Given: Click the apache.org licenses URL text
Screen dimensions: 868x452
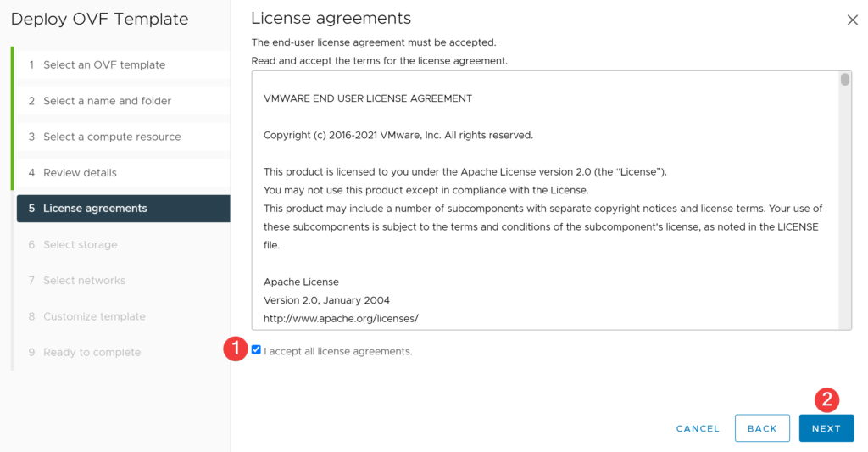Looking at the screenshot, I should pos(341,319).
